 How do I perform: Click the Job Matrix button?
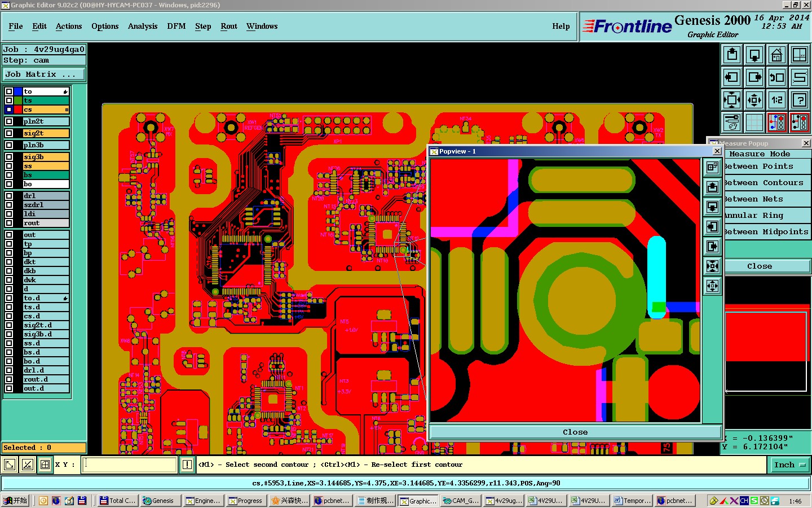click(44, 74)
